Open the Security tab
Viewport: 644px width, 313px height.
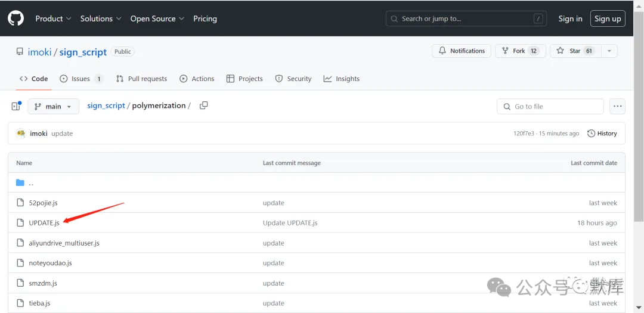[x=293, y=79]
